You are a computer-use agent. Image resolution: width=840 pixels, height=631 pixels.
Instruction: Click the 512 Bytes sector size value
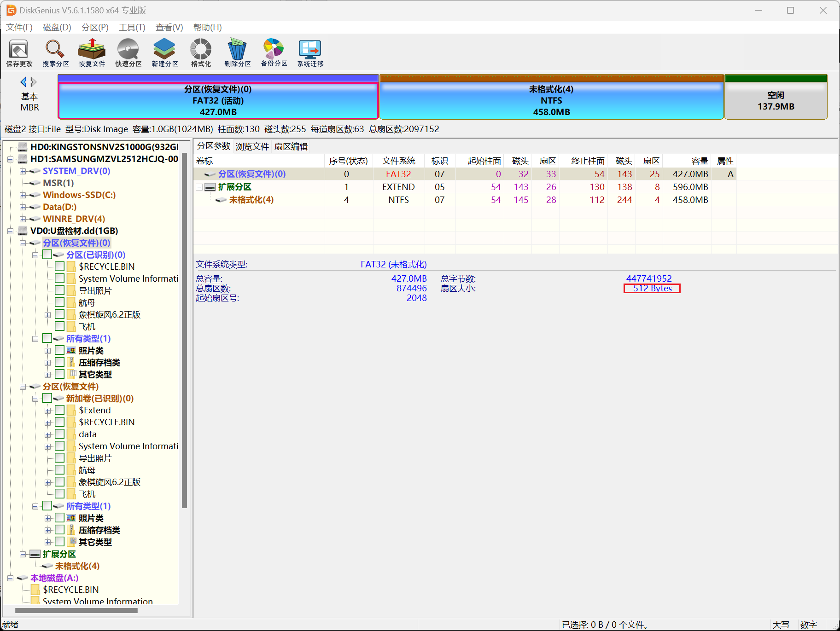[x=652, y=288]
